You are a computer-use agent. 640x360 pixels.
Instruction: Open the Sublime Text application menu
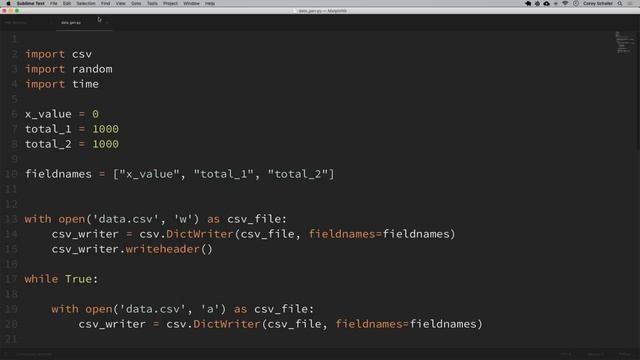tap(31, 3)
